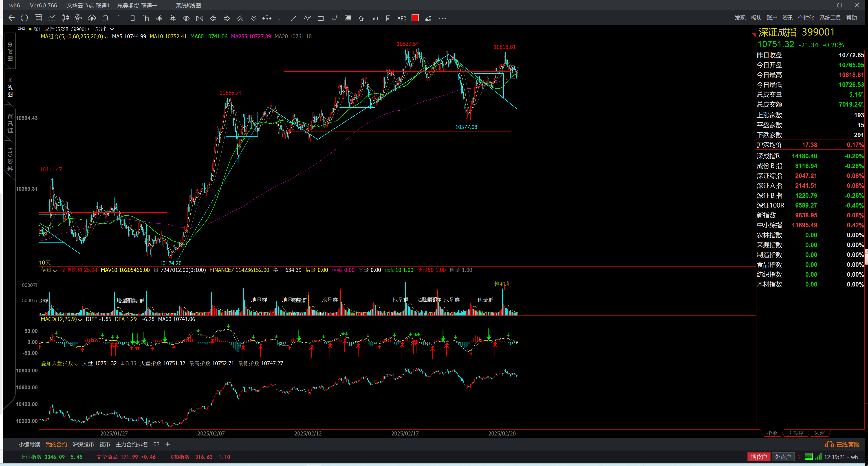Image resolution: width=868 pixels, height=466 pixels.
Task: Open the 帮助 menu
Action: click(851, 18)
